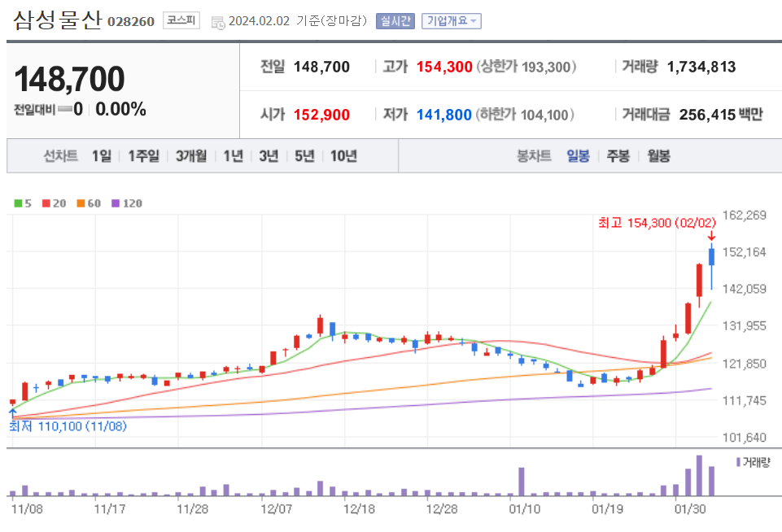The width and height of the screenshot is (782, 532).
Task: Click the green 5-day moving average swatch
Action: click(18, 203)
